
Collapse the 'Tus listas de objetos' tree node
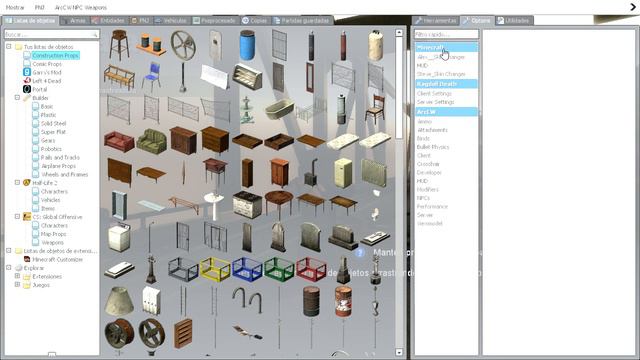click(9, 47)
